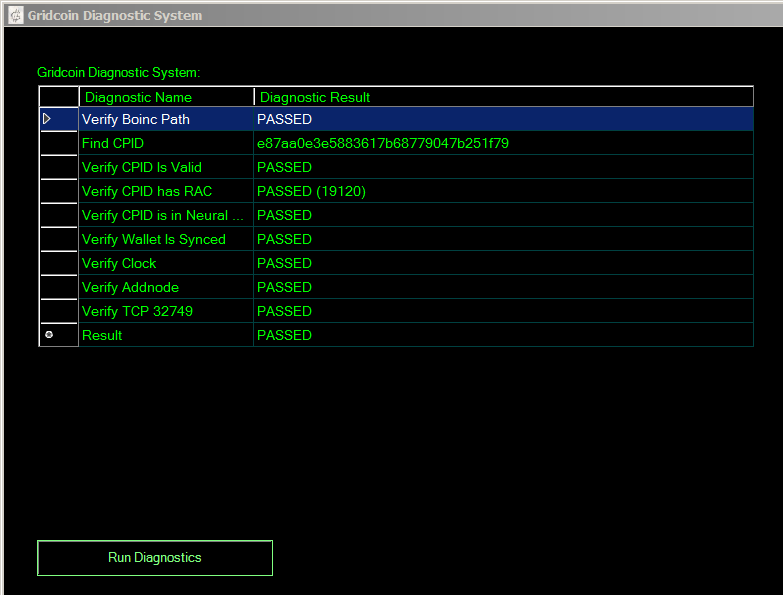Image resolution: width=783 pixels, height=595 pixels.
Task: Select the Verify Wallet Is Synced cell
Action: pos(165,239)
